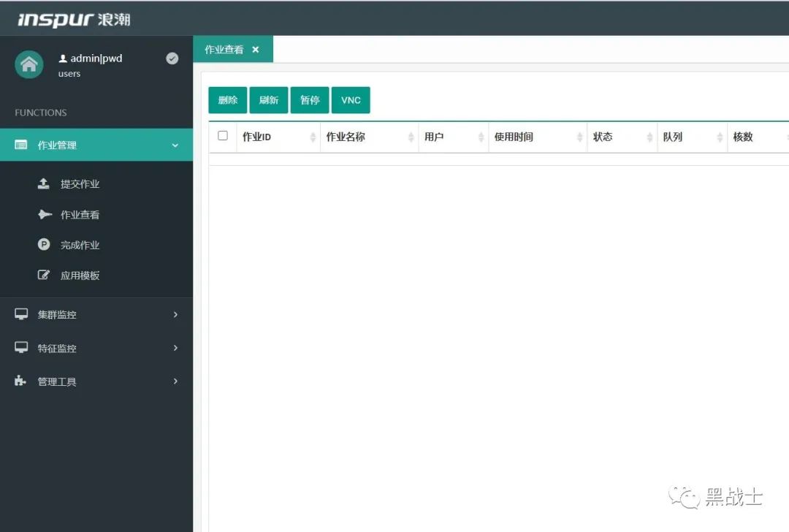Screen dimensions: 789x532
Task: Click the admin|pwd username text
Action: [96, 58]
